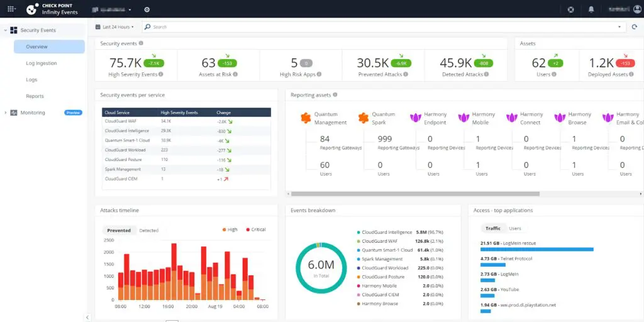Click the Quantum Management service icon
The height and width of the screenshot is (322, 644).
[306, 118]
